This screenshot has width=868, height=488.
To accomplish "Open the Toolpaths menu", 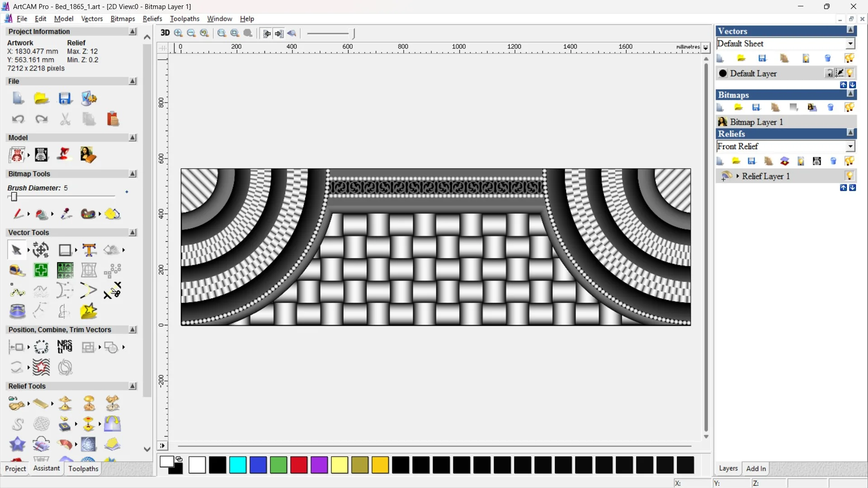I will pos(184,19).
